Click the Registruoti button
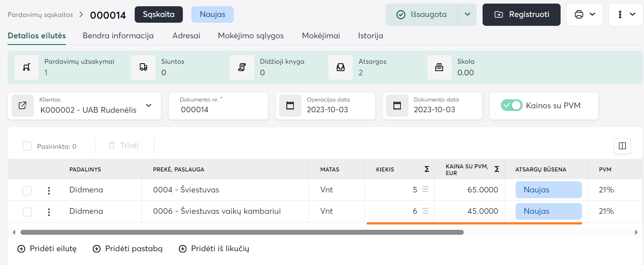644x265 pixels. tap(521, 14)
